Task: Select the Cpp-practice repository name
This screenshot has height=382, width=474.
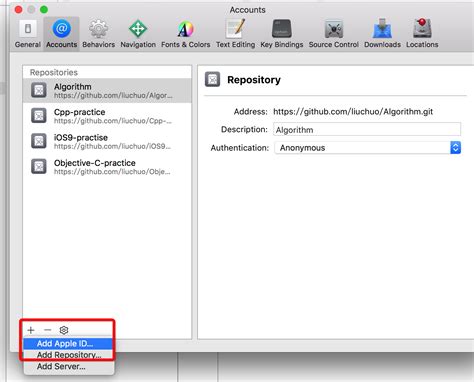Action: [x=79, y=112]
